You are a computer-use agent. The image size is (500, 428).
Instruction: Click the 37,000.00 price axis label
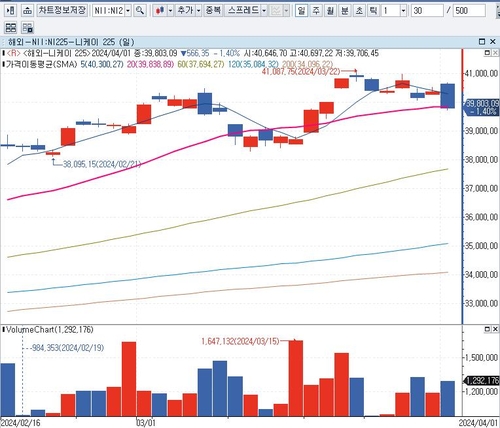click(x=482, y=189)
